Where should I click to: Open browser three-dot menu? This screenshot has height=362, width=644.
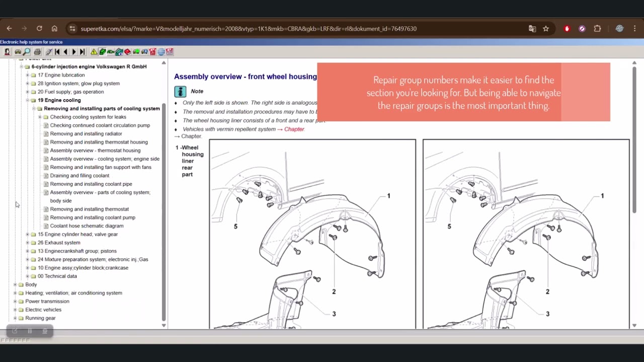pyautogui.click(x=635, y=29)
